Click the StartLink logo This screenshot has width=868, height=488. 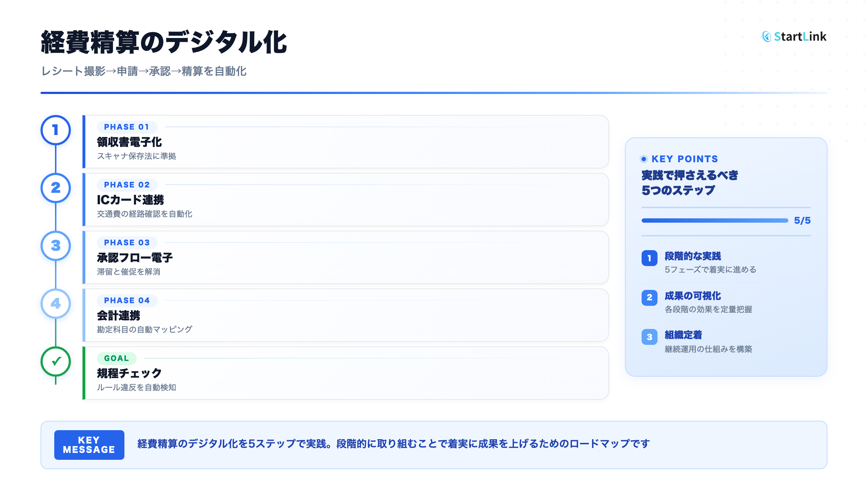pos(794,37)
